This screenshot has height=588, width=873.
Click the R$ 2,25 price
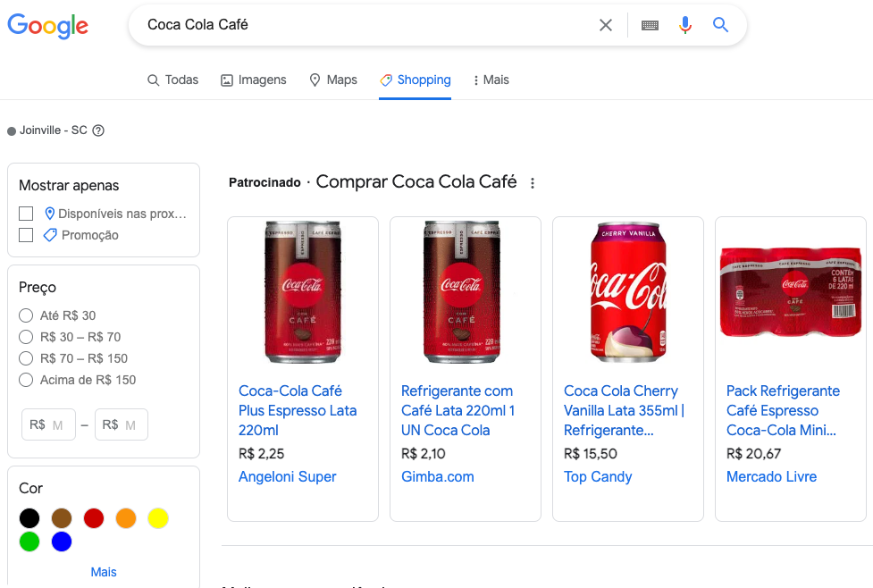pos(261,454)
